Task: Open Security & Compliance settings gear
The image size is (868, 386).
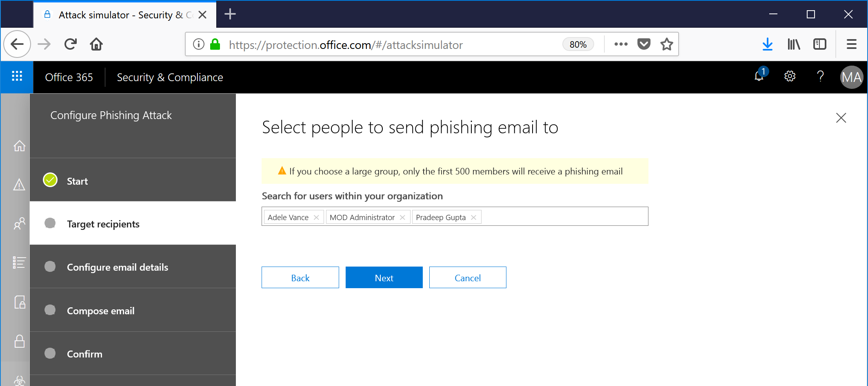Action: pos(790,76)
